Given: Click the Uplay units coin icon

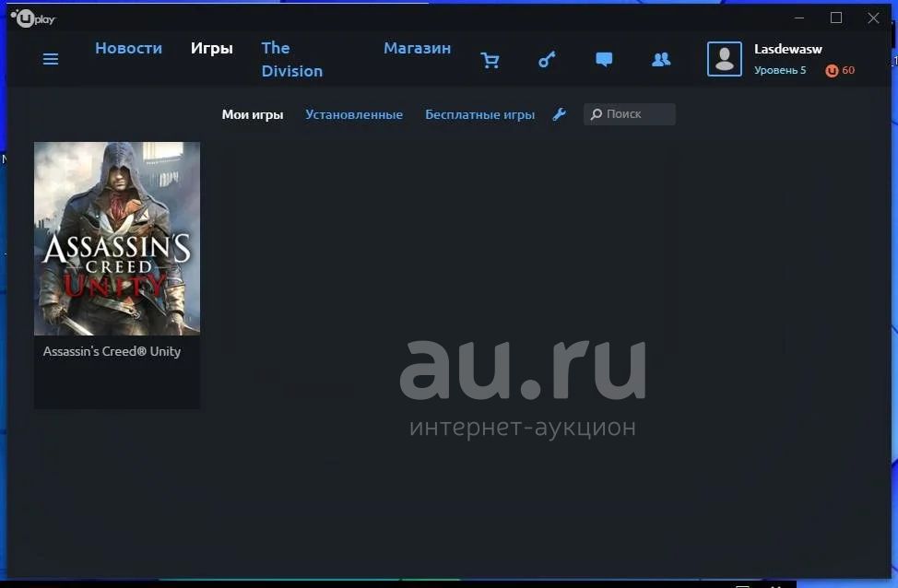Looking at the screenshot, I should pyautogui.click(x=832, y=70).
